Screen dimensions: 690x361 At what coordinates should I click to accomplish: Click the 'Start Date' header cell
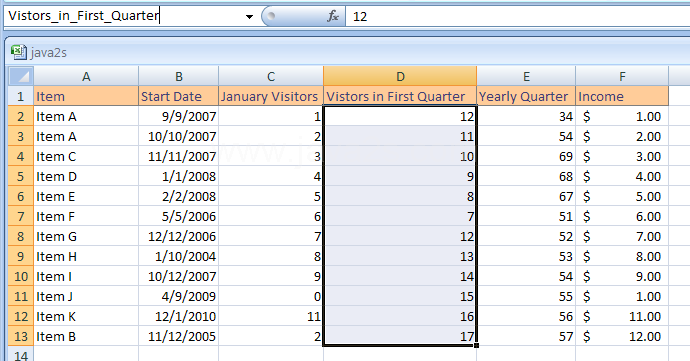click(x=179, y=96)
